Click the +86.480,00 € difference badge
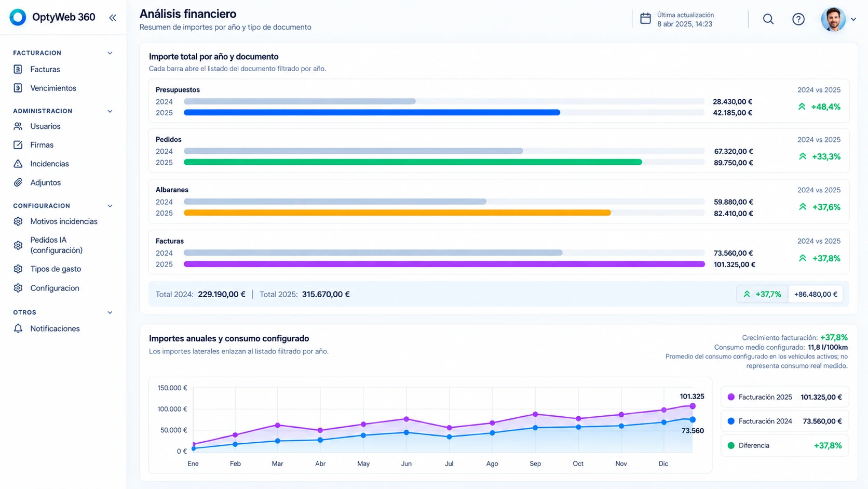This screenshot has height=489, width=868. pos(816,294)
